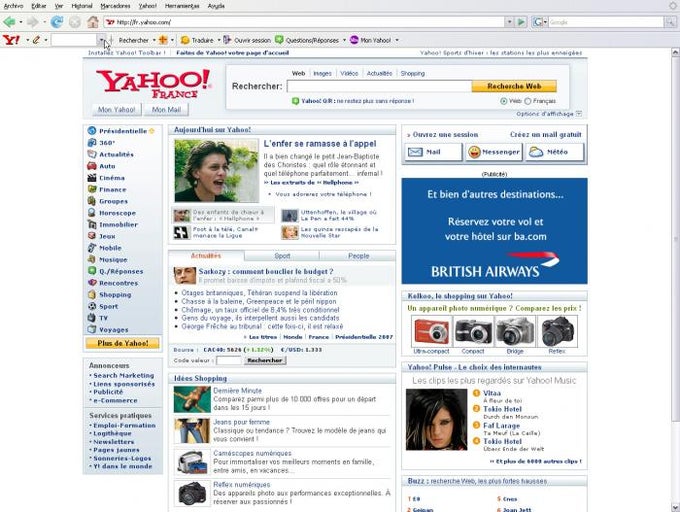
Task: Click Ouvrir session in Yahoo toolbar
Action: click(x=247, y=40)
